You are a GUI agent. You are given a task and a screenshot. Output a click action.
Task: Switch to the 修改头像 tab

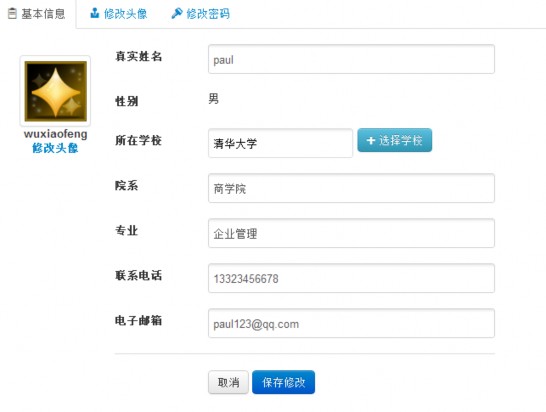tap(119, 14)
